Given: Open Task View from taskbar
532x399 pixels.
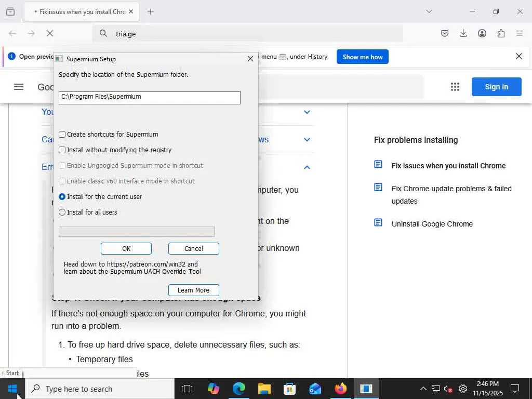Looking at the screenshot, I should point(187,389).
